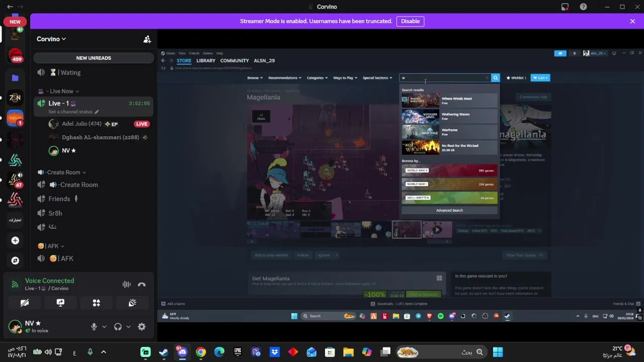Select Warframe search result in stream
Image resolution: width=644 pixels, height=362 pixels.
pyautogui.click(x=449, y=132)
